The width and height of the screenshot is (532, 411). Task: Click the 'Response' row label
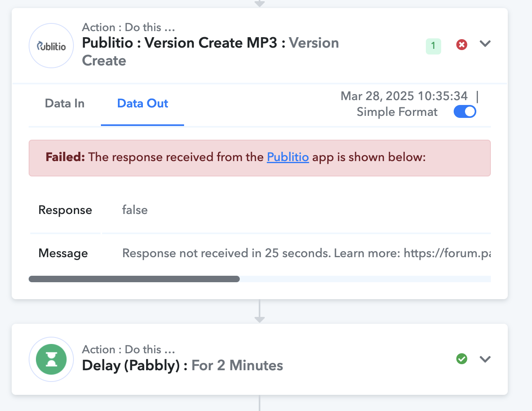coord(65,210)
